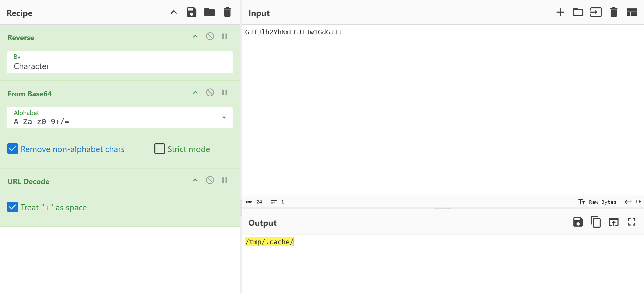Uncheck Treat "+" as space
644x293 pixels.
point(13,207)
